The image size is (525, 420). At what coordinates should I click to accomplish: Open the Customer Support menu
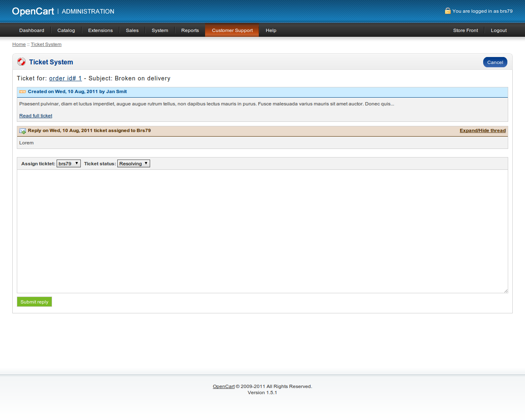coord(232,30)
